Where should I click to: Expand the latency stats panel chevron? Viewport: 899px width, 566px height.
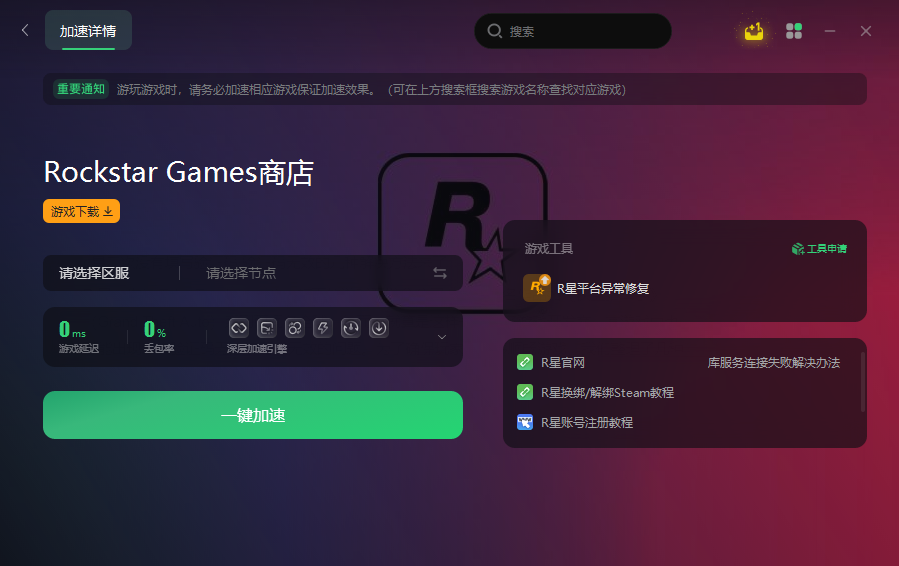(x=442, y=337)
